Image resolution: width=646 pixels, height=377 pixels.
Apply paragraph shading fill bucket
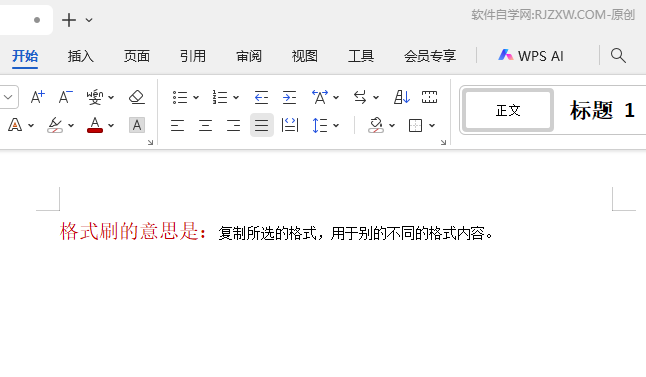pos(376,125)
